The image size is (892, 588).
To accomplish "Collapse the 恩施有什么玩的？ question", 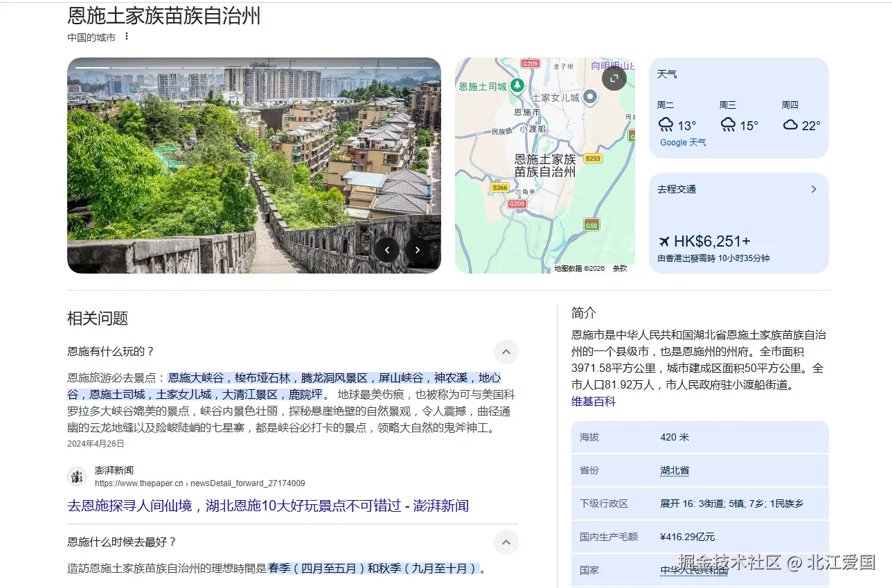I will [x=506, y=352].
